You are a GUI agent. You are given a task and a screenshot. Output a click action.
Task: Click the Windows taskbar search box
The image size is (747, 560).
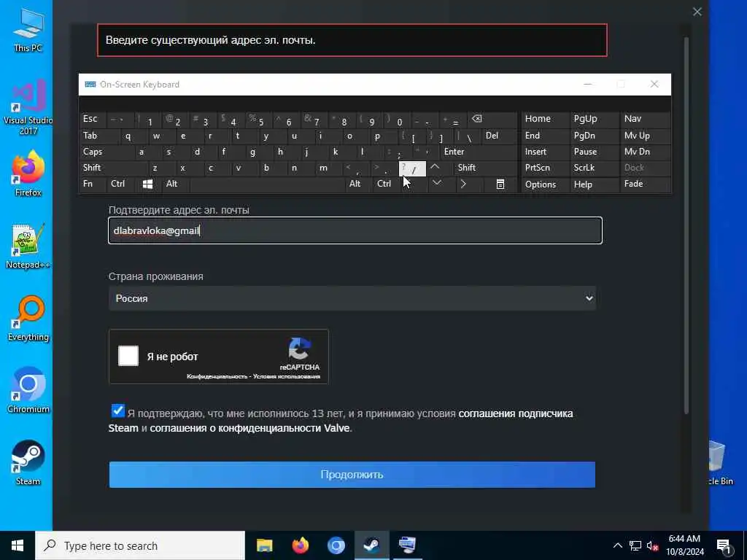[140, 545]
